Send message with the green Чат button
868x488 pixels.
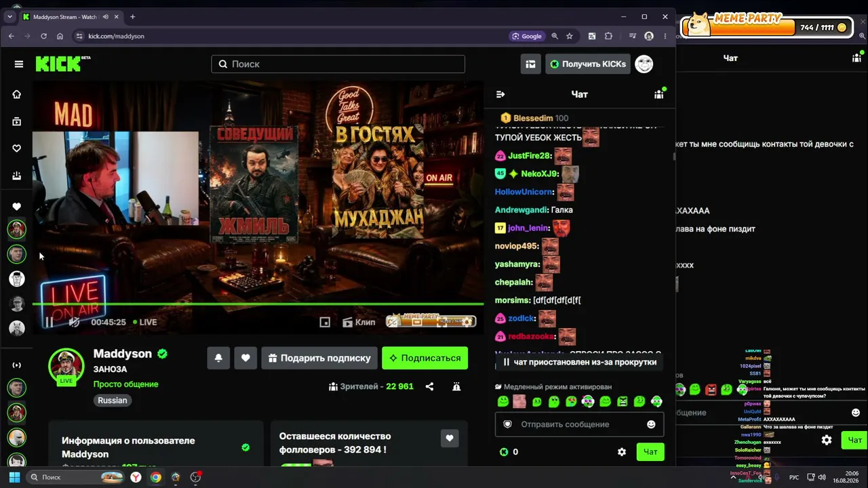650,452
